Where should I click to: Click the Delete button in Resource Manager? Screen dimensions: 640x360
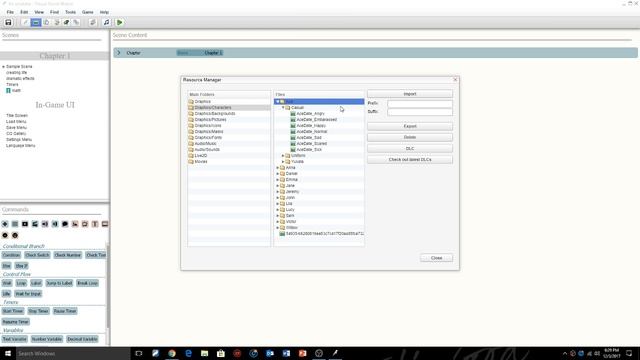pyautogui.click(x=410, y=137)
